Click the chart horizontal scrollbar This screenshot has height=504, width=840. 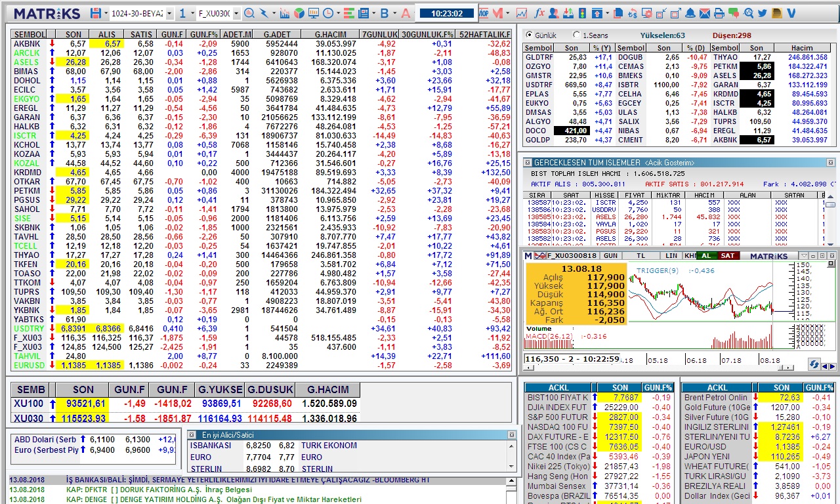[x=657, y=367]
